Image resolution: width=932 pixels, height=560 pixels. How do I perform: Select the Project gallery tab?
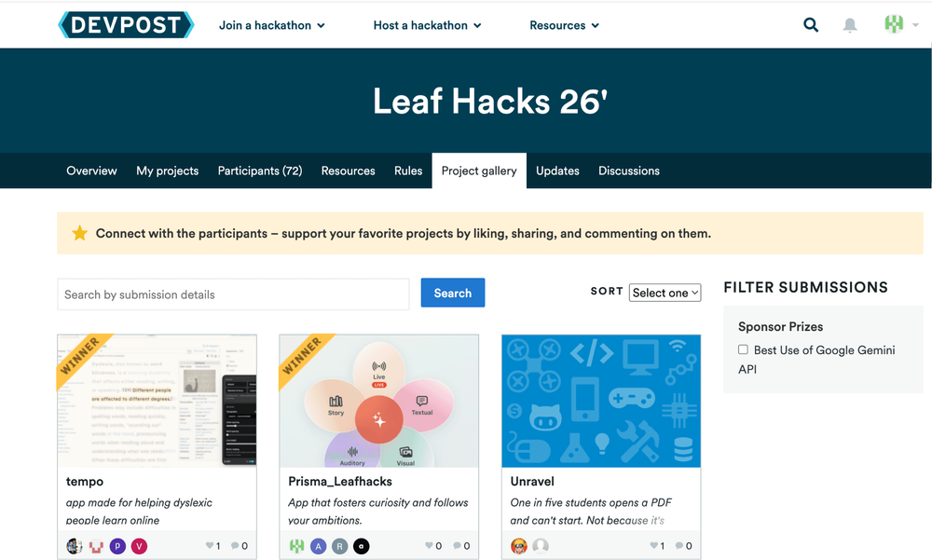(479, 171)
